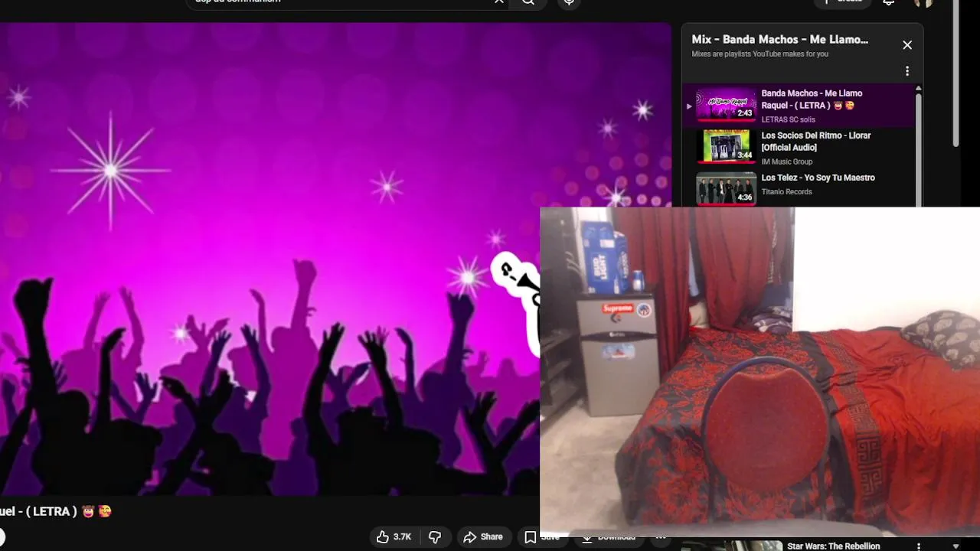Click the 3:44 duration badge
980x551 pixels.
744,155
